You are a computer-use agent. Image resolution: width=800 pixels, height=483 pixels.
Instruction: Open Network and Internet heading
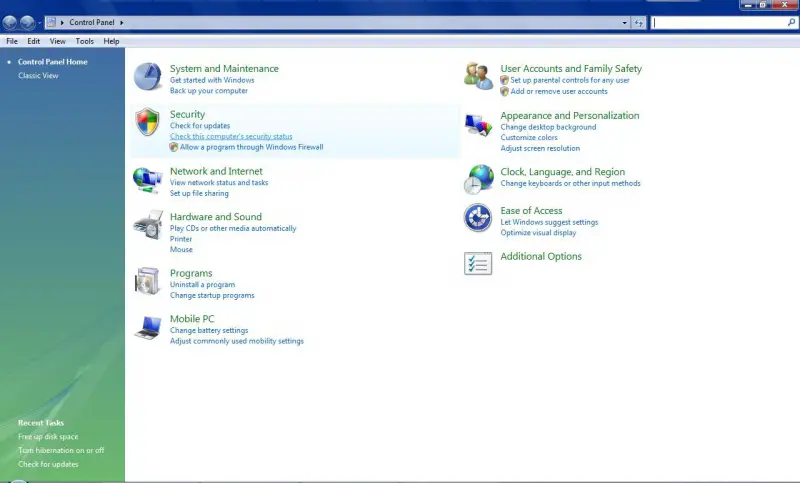tap(216, 171)
